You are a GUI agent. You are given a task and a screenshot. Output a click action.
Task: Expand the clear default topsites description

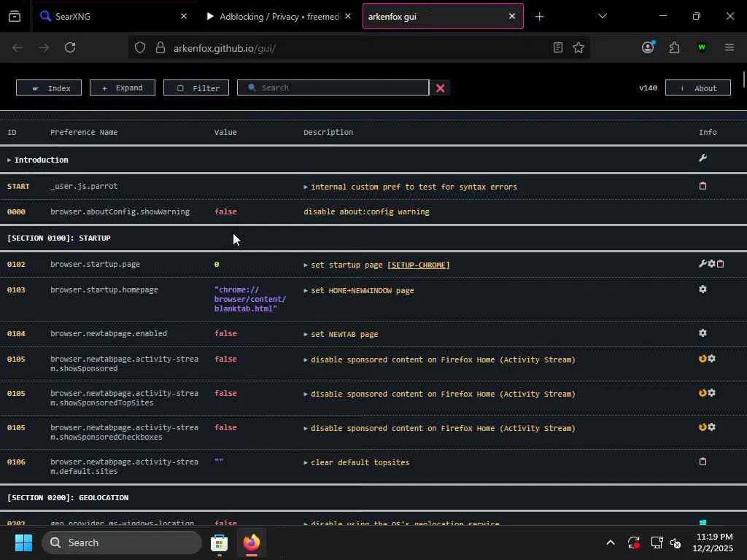pos(306,463)
